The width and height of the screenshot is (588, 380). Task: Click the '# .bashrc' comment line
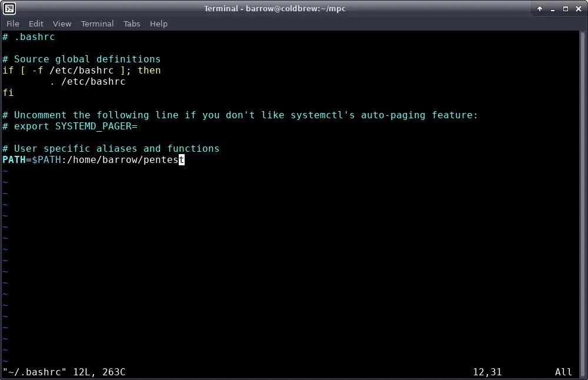(29, 36)
